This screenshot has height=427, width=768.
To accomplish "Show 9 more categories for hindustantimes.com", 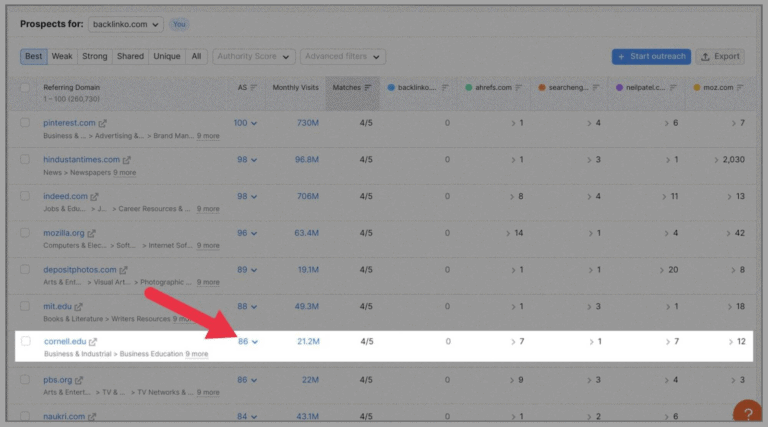I will 124,172.
